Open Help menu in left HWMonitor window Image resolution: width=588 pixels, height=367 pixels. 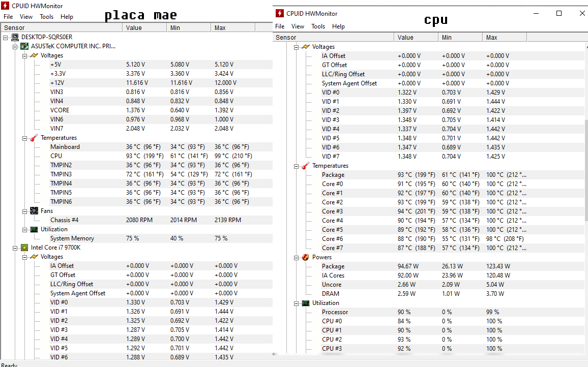(x=67, y=16)
